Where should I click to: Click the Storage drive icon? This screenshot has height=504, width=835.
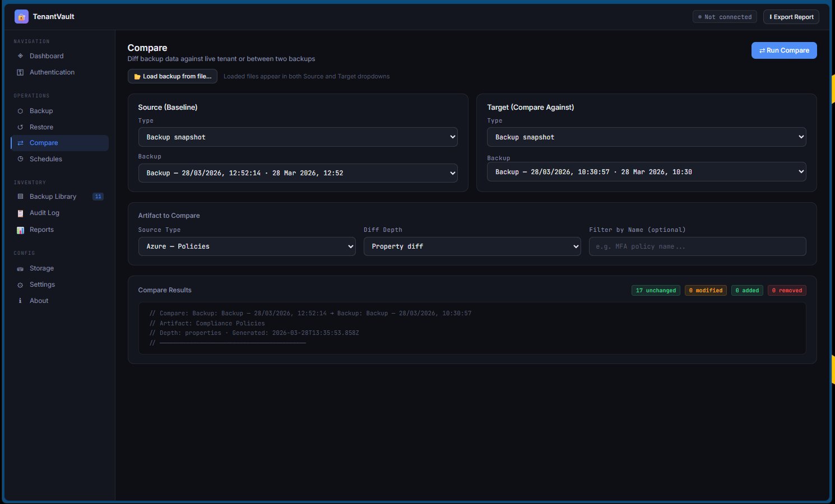21,268
